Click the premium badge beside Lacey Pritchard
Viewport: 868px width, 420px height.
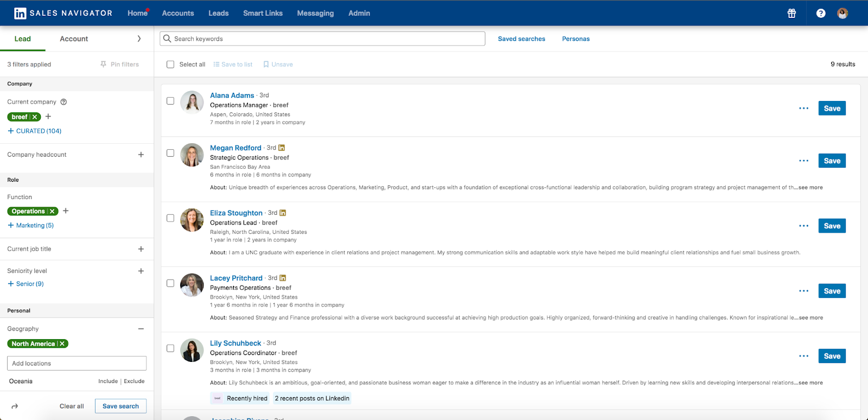(x=283, y=278)
